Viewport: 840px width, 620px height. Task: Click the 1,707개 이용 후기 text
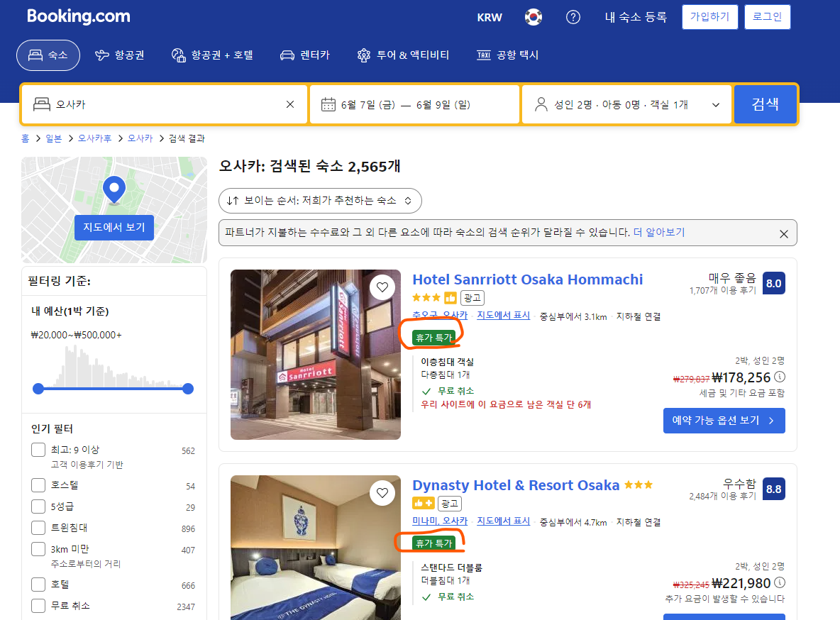[723, 290]
